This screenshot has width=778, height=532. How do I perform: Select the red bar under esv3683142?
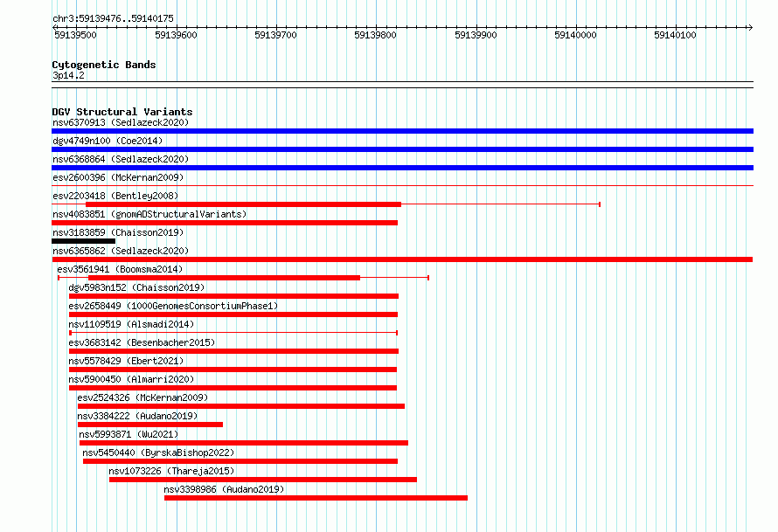[x=233, y=351]
